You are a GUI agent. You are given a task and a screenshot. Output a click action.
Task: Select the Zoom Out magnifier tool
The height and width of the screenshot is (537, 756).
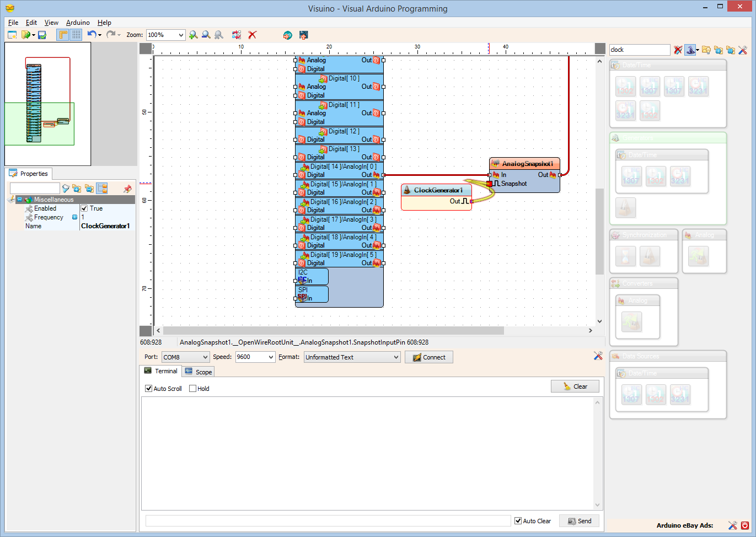206,35
